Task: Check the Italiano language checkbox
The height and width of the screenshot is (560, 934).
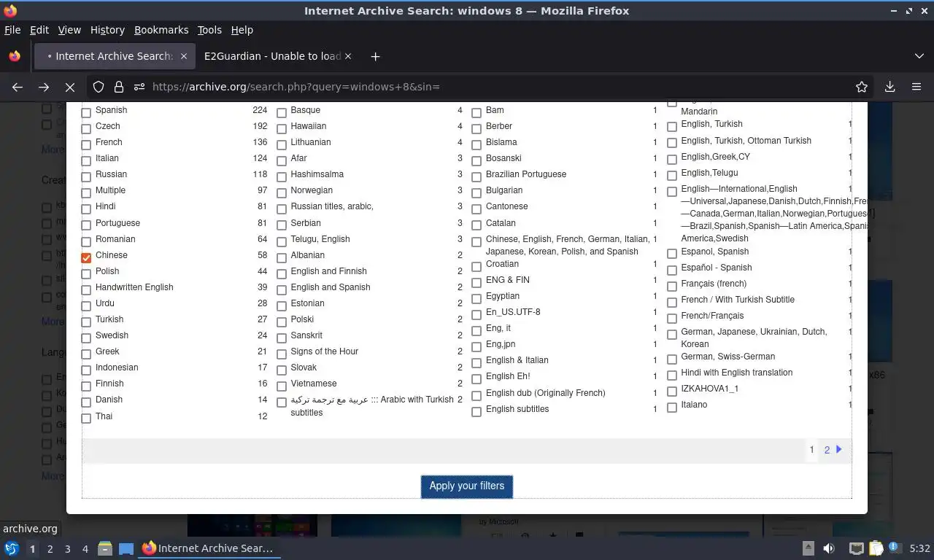Action: pyautogui.click(x=672, y=407)
